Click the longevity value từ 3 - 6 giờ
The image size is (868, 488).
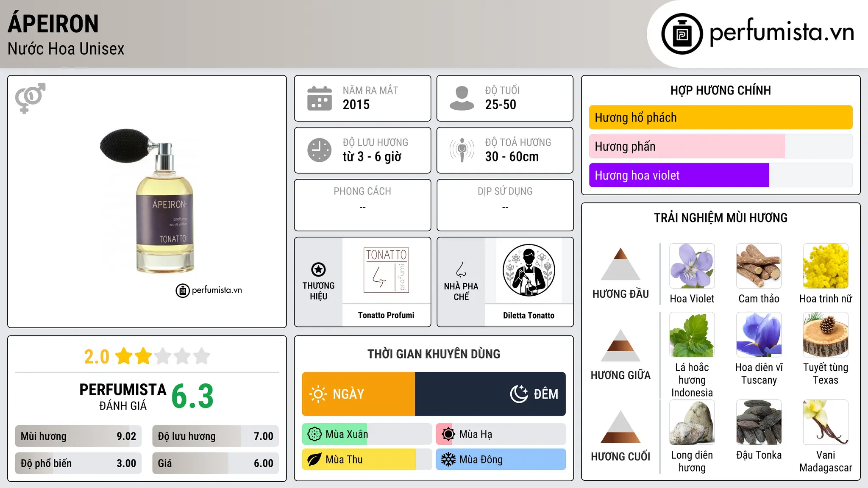click(372, 157)
